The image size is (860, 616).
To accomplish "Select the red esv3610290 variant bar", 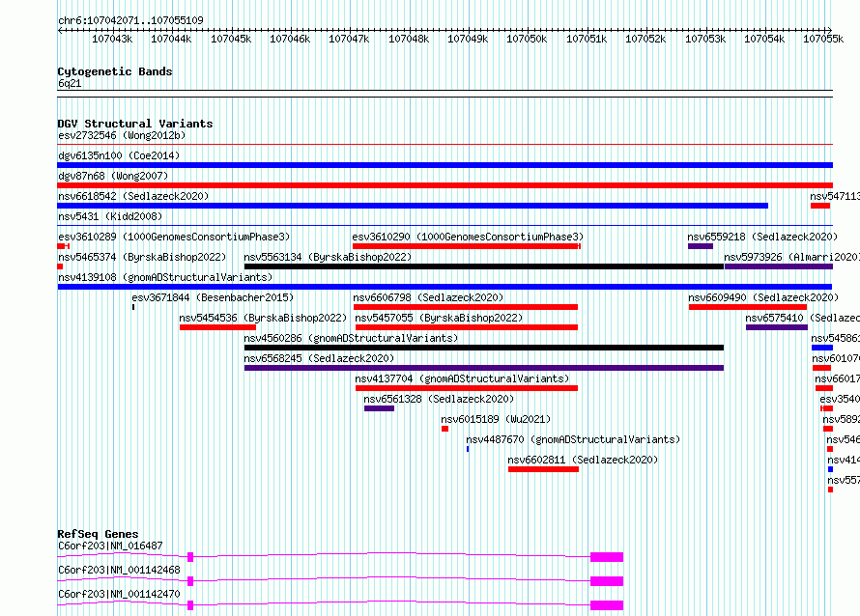I will pos(466,246).
